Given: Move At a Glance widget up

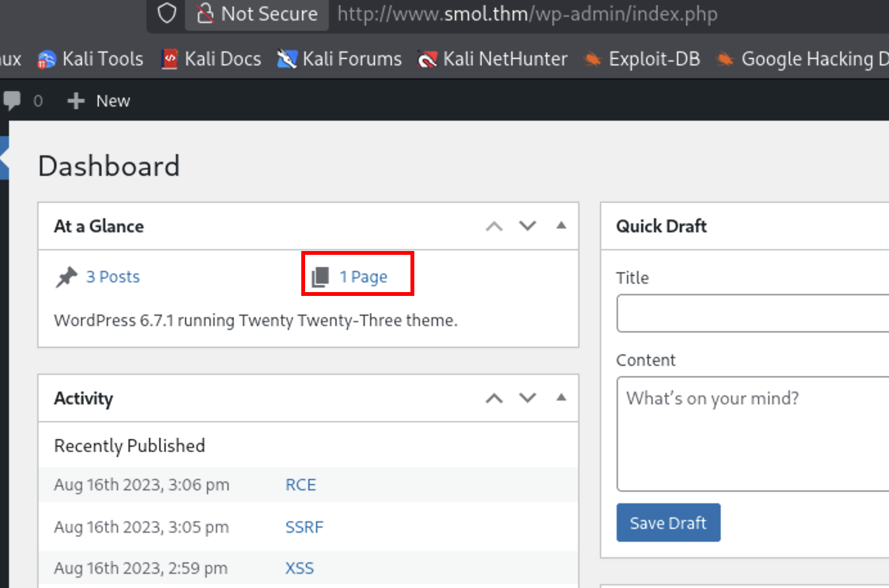Looking at the screenshot, I should (494, 226).
